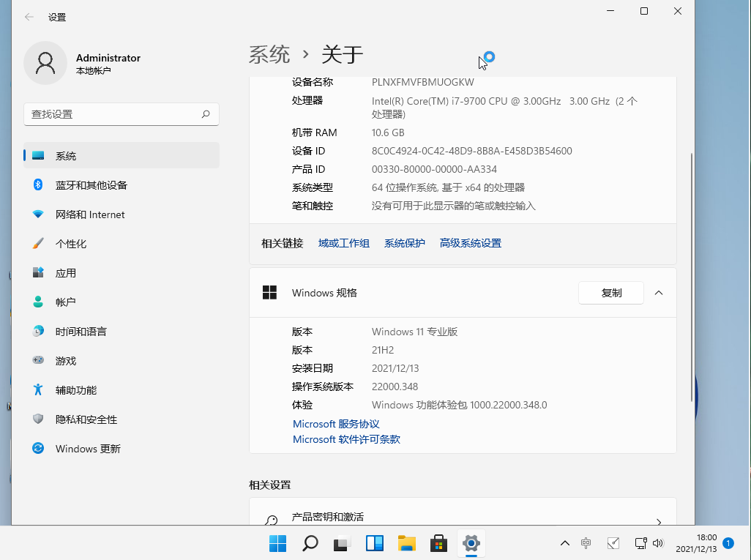Open File Explorer from the taskbar
The image size is (751, 560).
pyautogui.click(x=406, y=543)
